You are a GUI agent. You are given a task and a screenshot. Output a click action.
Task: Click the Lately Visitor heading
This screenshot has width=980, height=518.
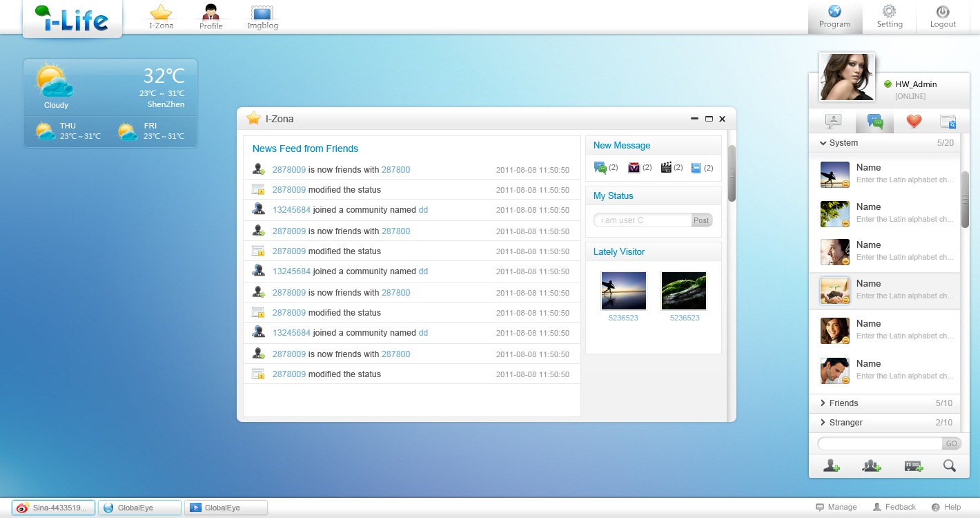pyautogui.click(x=619, y=251)
